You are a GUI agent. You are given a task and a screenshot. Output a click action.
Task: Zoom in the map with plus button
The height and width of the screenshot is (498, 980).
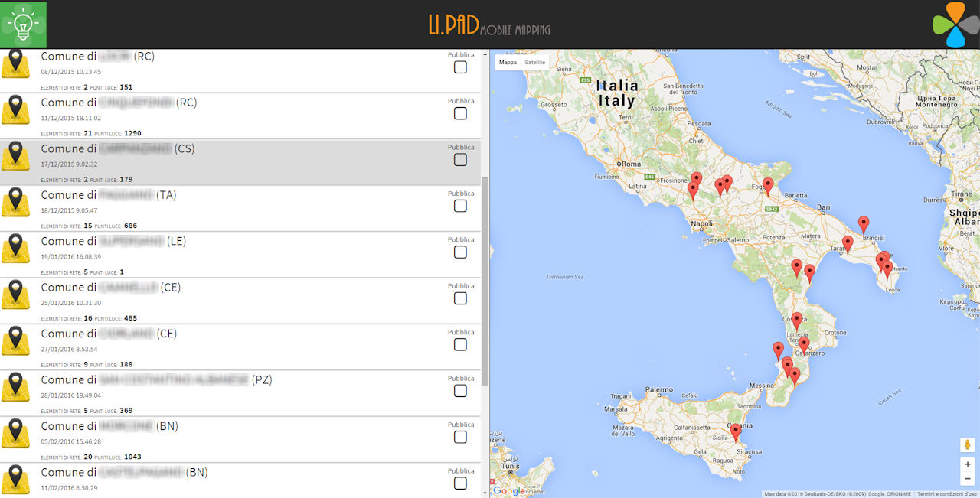(968, 464)
